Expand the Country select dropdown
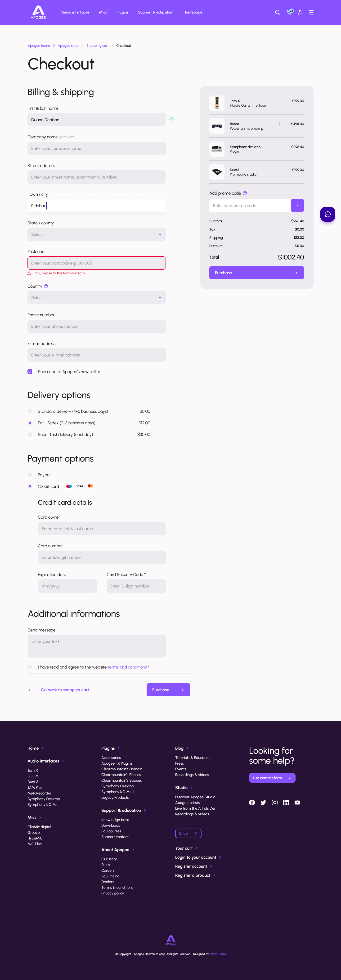 tap(97, 298)
